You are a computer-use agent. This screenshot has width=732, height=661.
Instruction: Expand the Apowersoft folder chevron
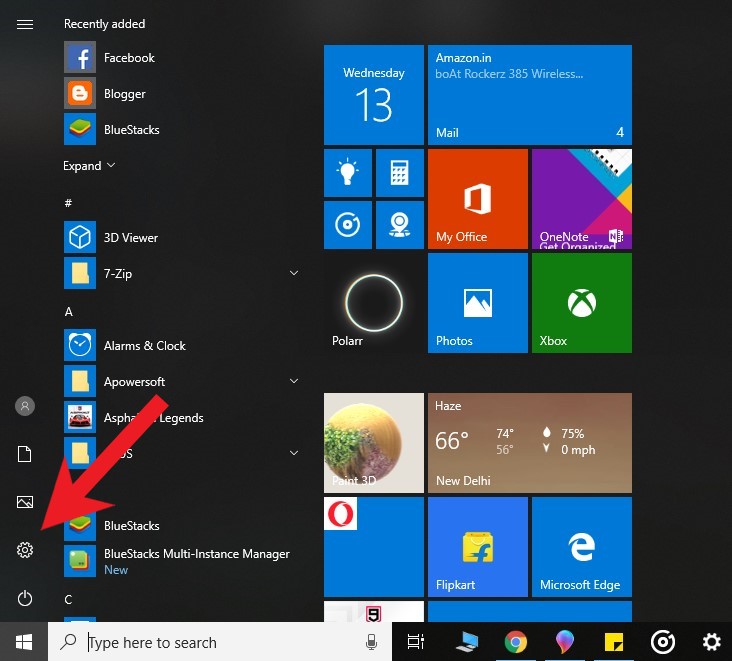(294, 381)
